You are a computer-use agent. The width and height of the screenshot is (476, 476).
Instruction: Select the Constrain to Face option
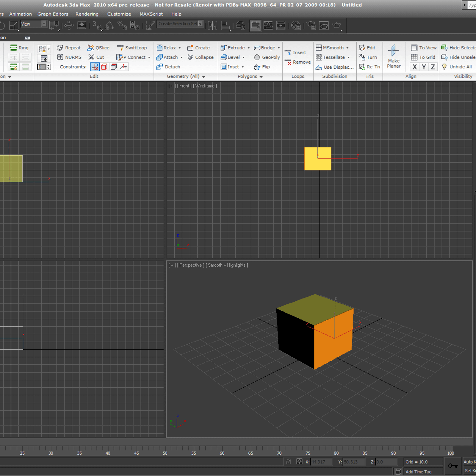(114, 67)
